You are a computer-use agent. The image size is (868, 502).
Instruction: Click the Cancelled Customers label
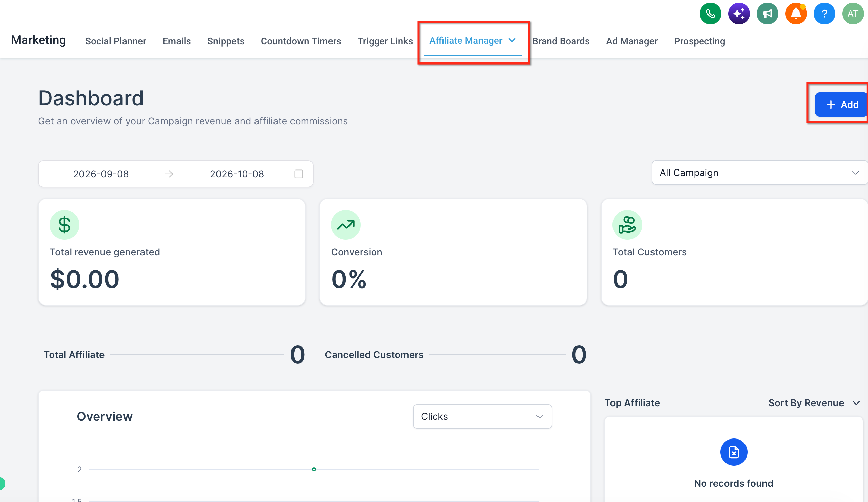(374, 355)
